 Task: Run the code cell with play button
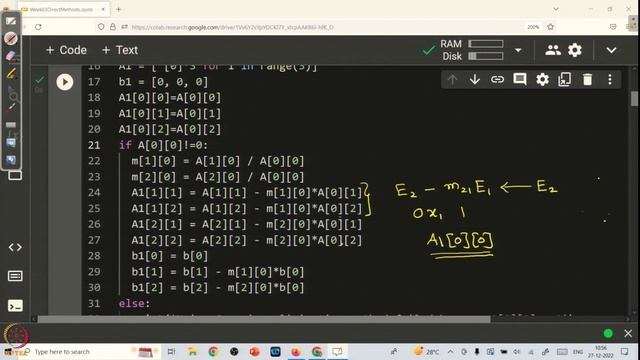click(x=64, y=82)
